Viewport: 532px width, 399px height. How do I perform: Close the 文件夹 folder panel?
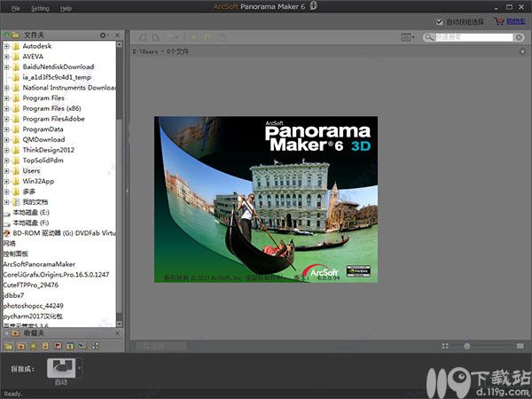click(117, 35)
